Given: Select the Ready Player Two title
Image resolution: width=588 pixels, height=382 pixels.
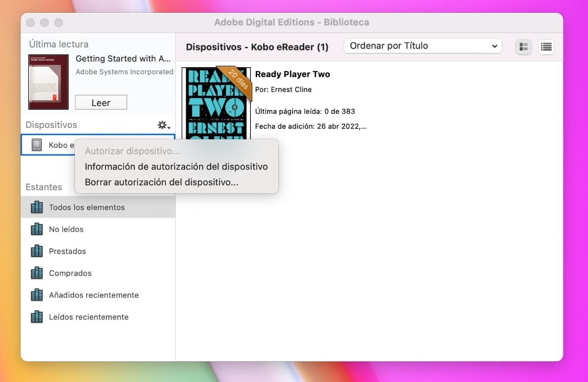Looking at the screenshot, I should [293, 74].
